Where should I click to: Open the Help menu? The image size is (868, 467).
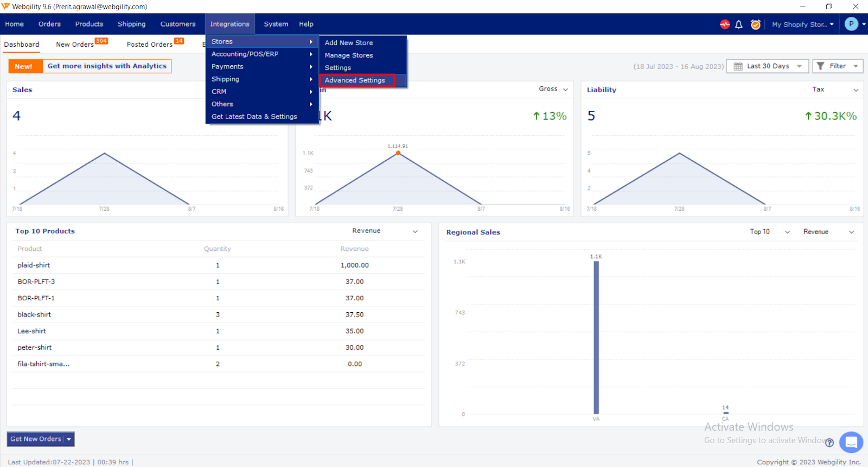pyautogui.click(x=306, y=24)
